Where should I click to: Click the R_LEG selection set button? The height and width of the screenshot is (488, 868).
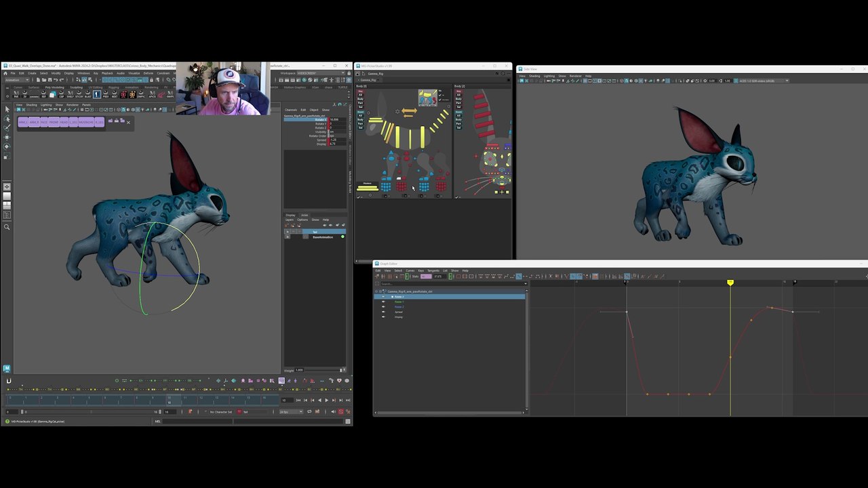(x=99, y=122)
